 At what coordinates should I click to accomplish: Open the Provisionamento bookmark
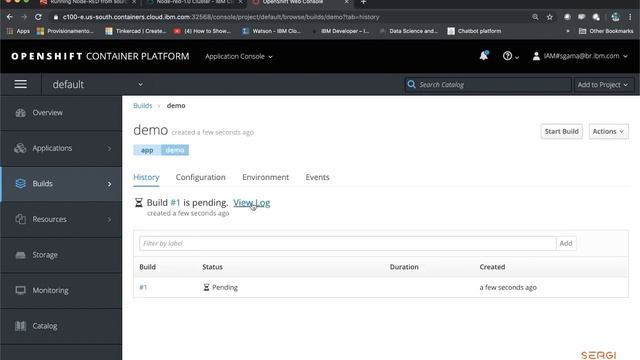(x=65, y=31)
